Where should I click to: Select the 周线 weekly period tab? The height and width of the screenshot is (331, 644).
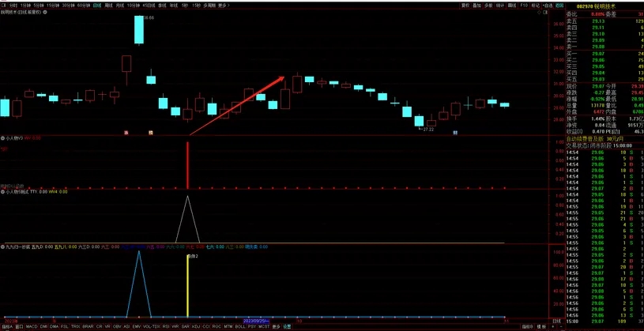pyautogui.click(x=108, y=4)
